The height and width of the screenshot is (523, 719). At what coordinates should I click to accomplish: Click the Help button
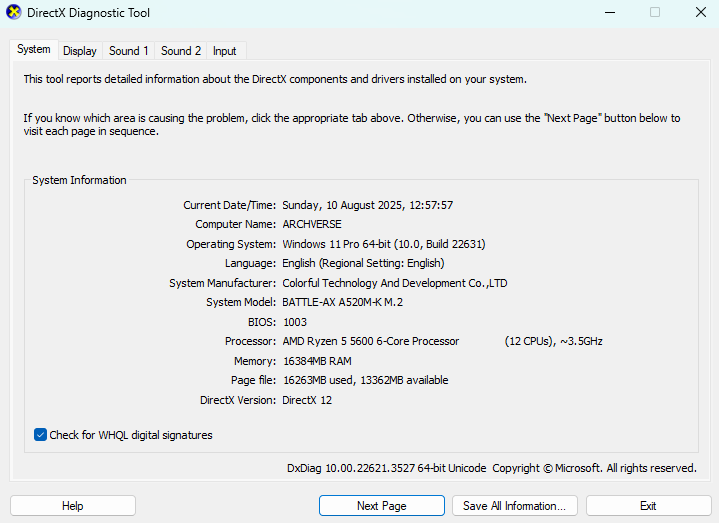(x=73, y=506)
